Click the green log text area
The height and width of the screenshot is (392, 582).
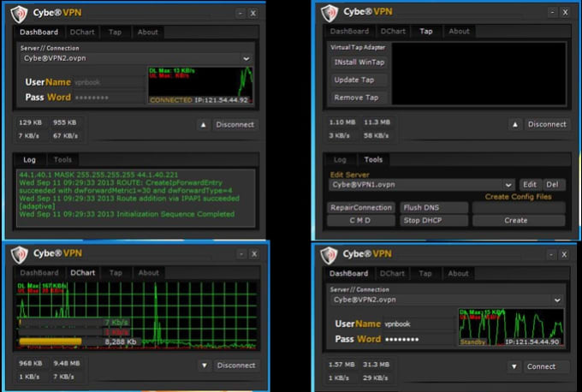(x=136, y=199)
